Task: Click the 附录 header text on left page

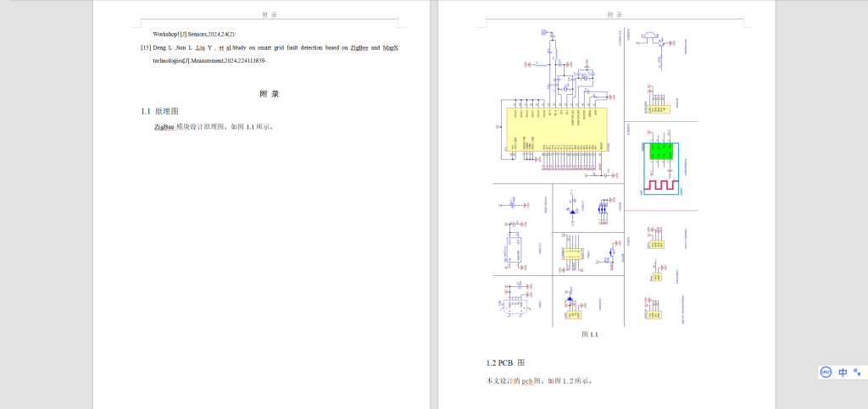Action: point(269,14)
